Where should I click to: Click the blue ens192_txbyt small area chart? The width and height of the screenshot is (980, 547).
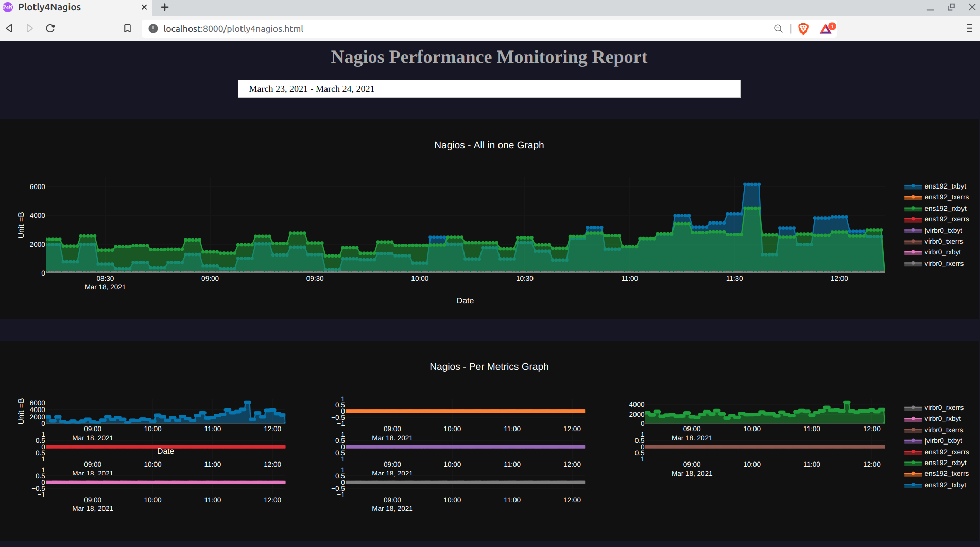(x=165, y=417)
